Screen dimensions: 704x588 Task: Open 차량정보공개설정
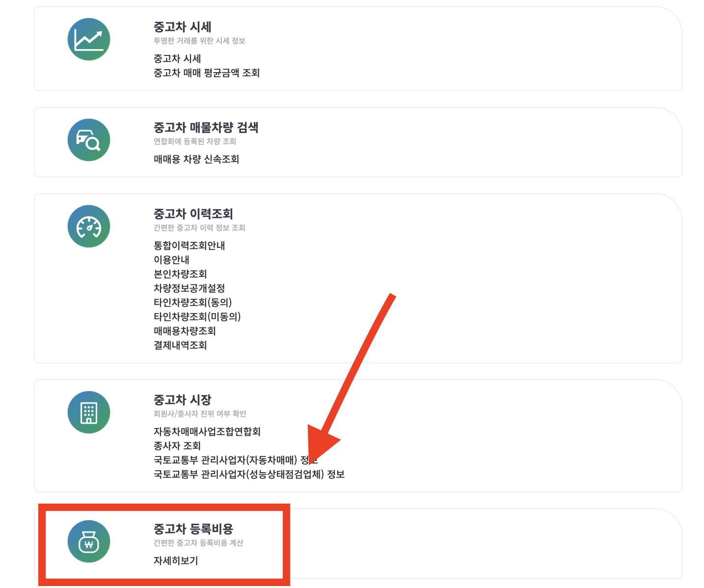coord(189,288)
